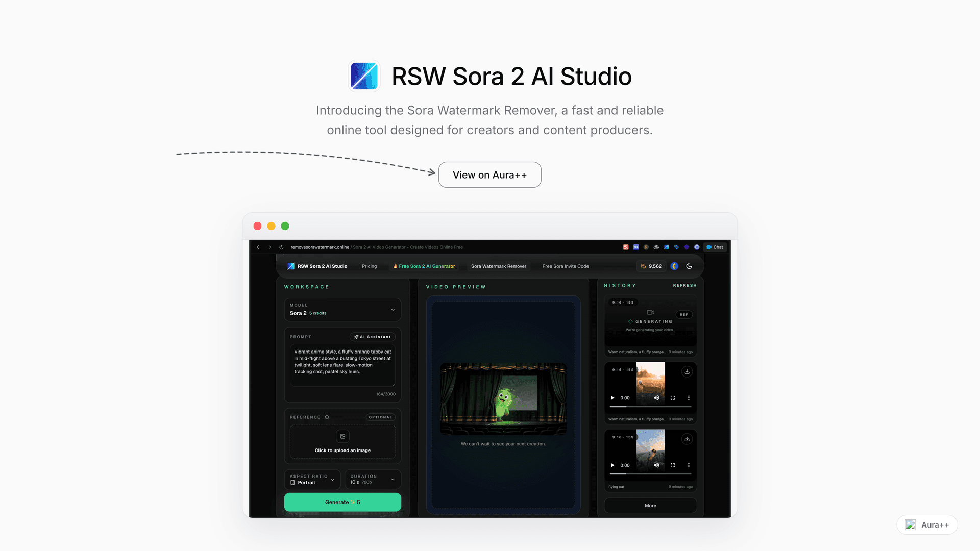Click the blue slash RSW extension icon
This screenshot has width=980, height=551.
pos(666,247)
